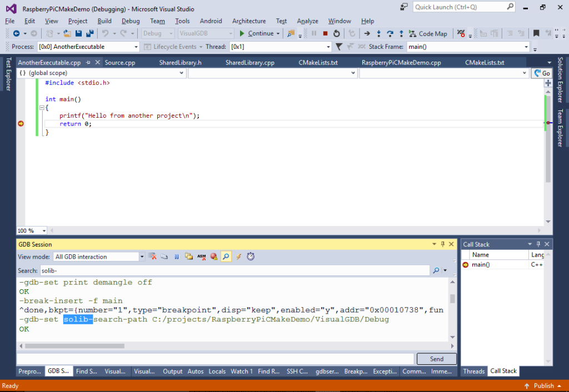The height and width of the screenshot is (392, 569).
Task: Click the stopwatch timer icon in GDB Session toolbar
Action: (250, 256)
